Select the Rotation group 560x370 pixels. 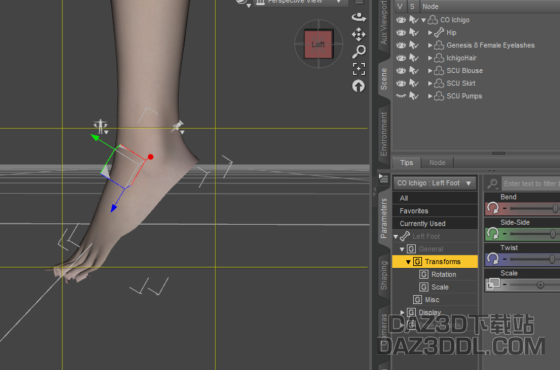pos(444,274)
